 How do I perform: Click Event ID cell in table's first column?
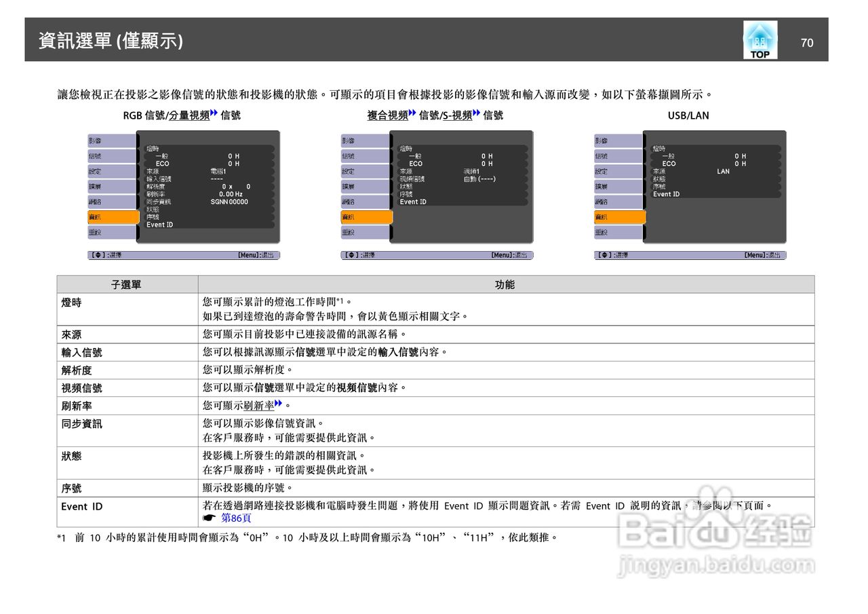click(127, 512)
